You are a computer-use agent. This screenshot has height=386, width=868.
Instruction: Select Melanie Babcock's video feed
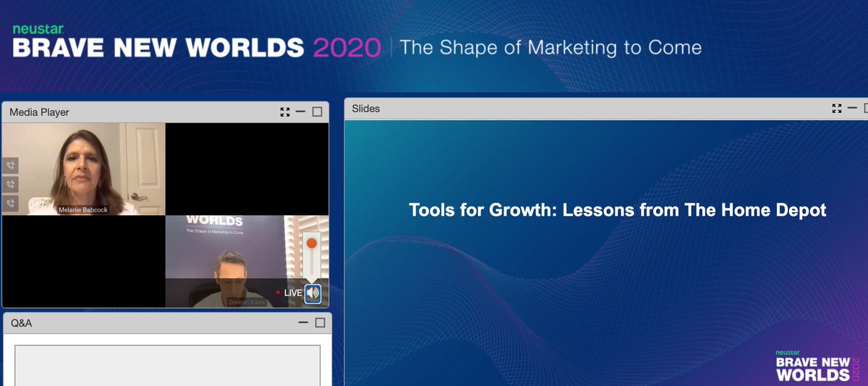[x=84, y=169]
